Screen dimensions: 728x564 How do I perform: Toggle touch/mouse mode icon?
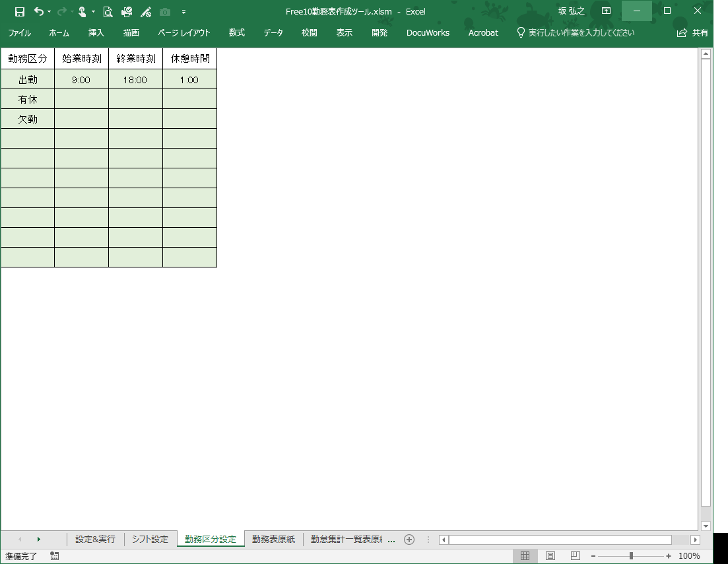coord(83,12)
